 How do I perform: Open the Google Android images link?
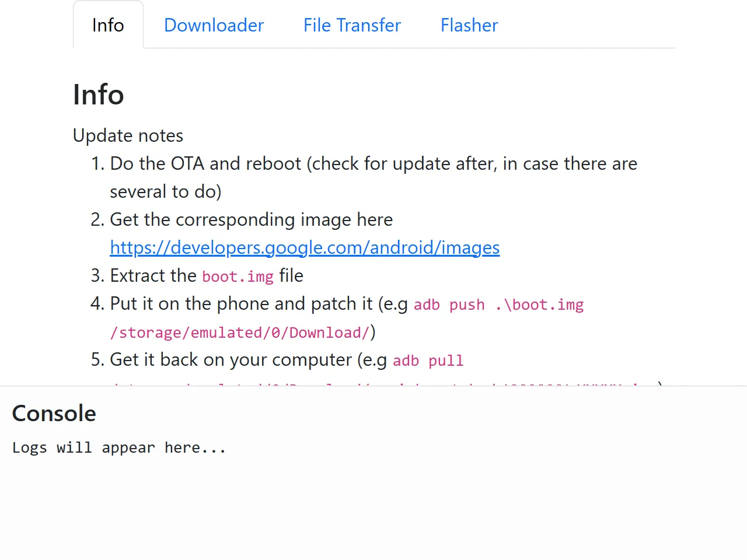(x=305, y=247)
